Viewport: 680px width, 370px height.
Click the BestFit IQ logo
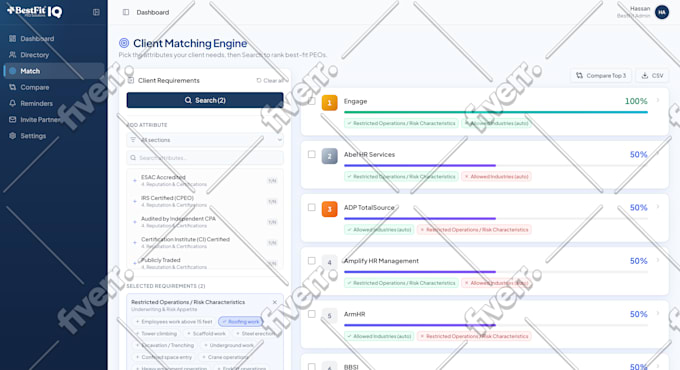(x=35, y=11)
